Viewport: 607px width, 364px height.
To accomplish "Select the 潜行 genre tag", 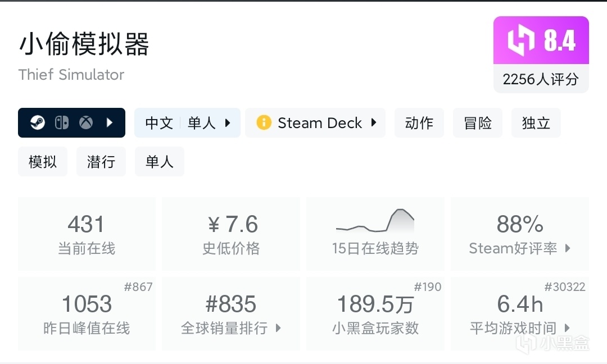I will (101, 162).
